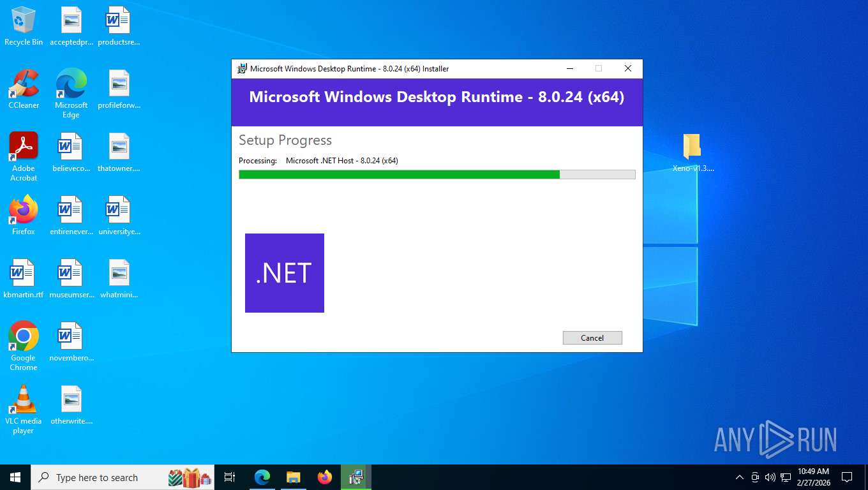This screenshot has height=490, width=868.
Task: Click the taskbar search box
Action: [123, 477]
